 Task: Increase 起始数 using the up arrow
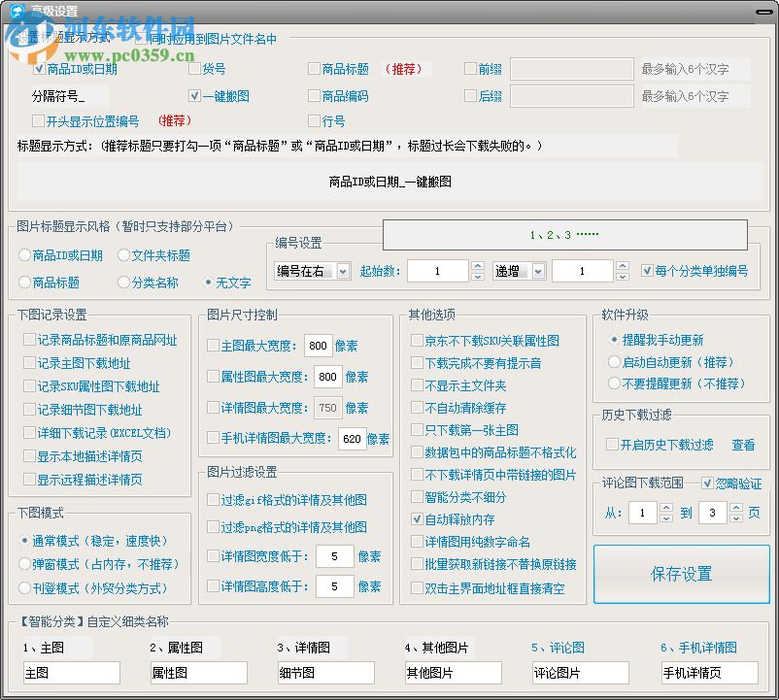coord(476,266)
